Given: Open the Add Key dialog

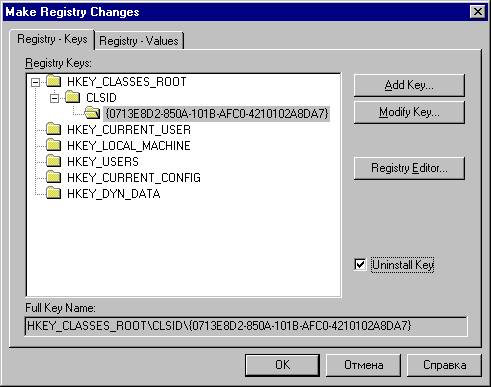Looking at the screenshot, I should [x=409, y=85].
